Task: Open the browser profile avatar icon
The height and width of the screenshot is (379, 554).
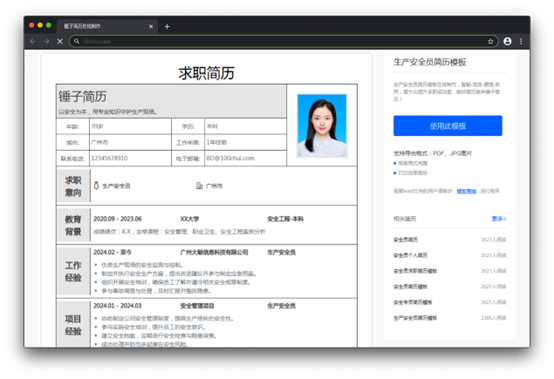Action: point(507,41)
